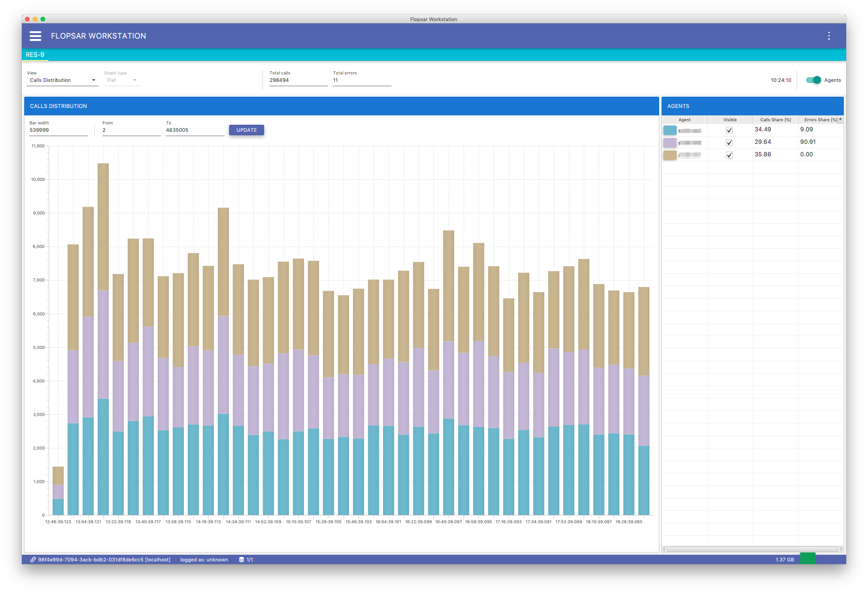
Task: Click the green memory indicator box
Action: [808, 558]
